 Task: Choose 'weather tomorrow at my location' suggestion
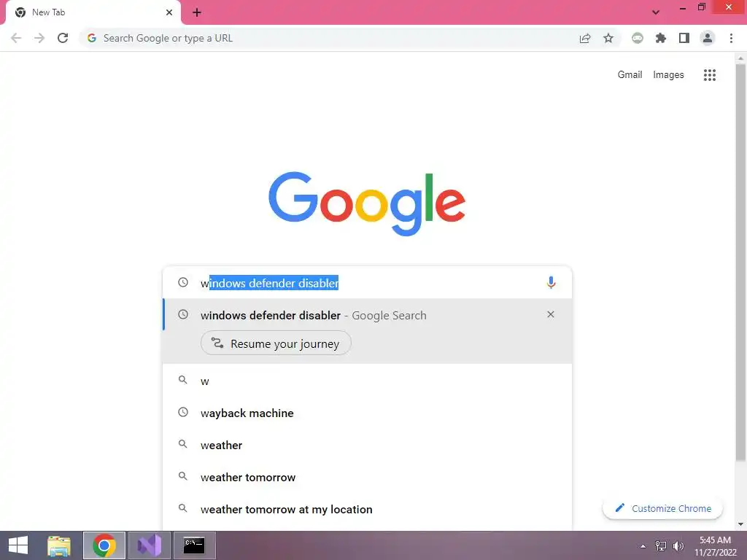pyautogui.click(x=367, y=509)
